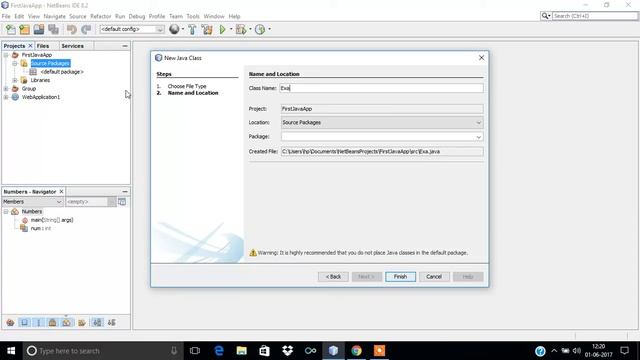640x360 pixels.
Task: Click the Class Name input field
Action: tap(381, 88)
